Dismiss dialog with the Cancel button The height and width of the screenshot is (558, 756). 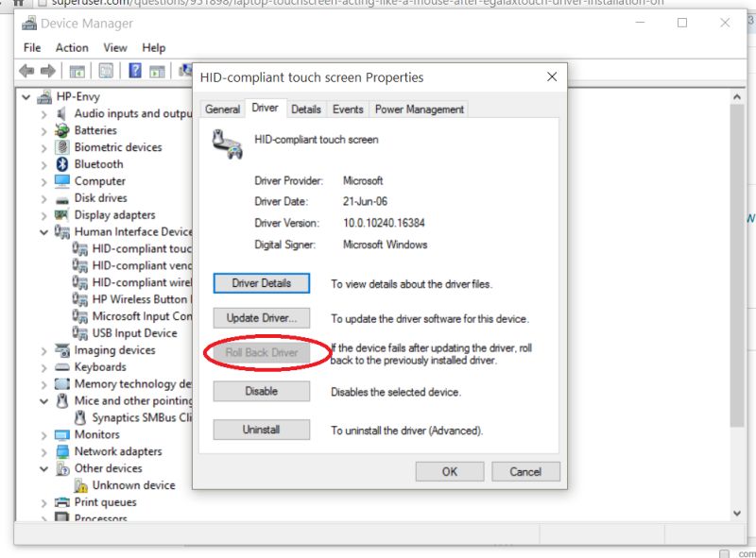(525, 472)
